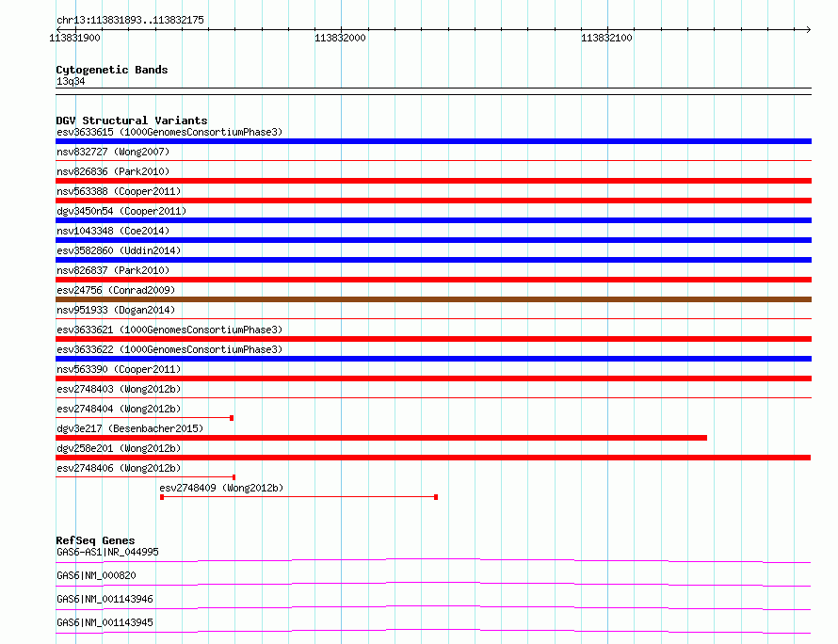This screenshot has width=838, height=644.
Task: Click variant label dgv258e201 (Wong2012b)
Action: pos(119,448)
